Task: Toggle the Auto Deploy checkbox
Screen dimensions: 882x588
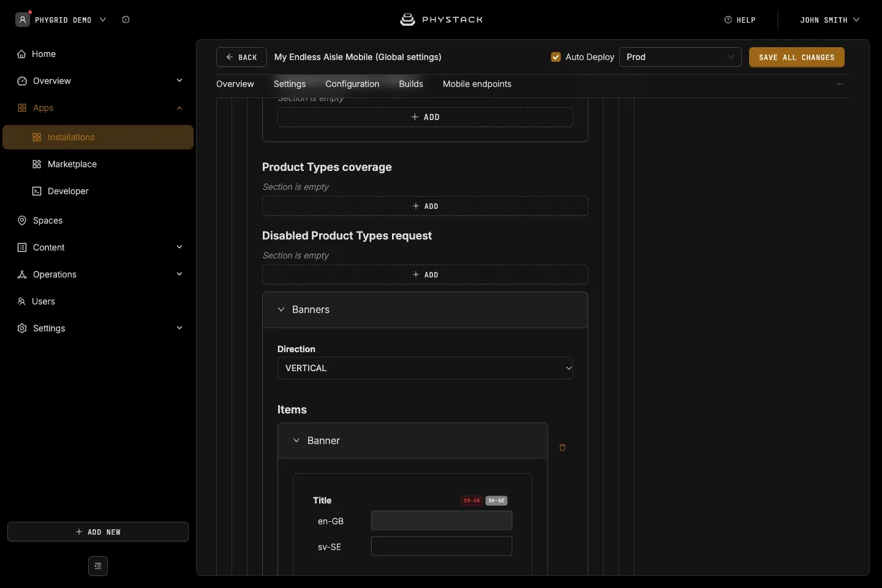Action: (x=556, y=57)
